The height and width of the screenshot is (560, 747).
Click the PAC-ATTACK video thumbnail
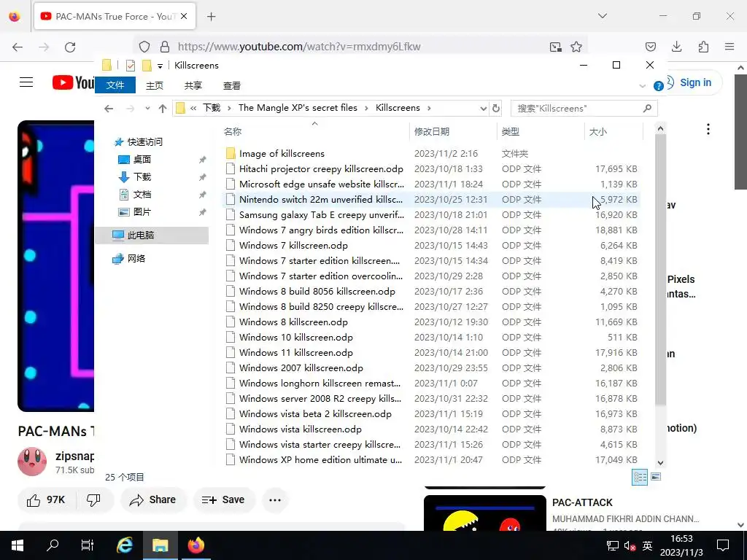click(x=485, y=513)
